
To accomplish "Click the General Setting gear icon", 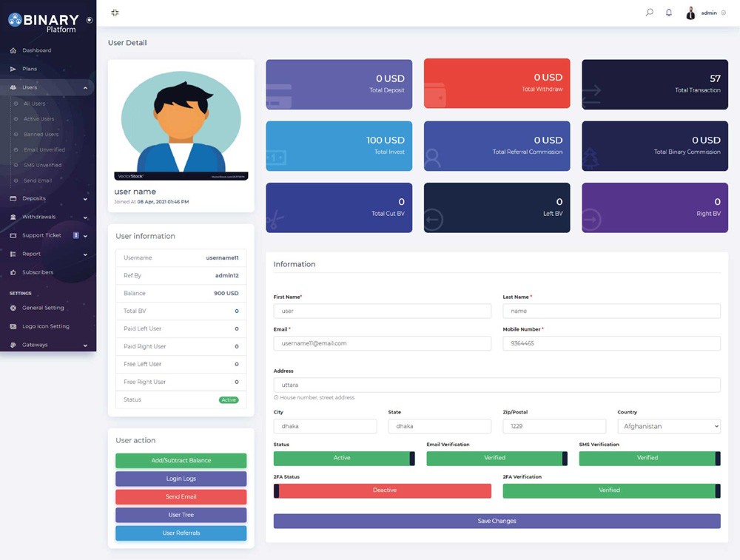I will pyautogui.click(x=13, y=308).
